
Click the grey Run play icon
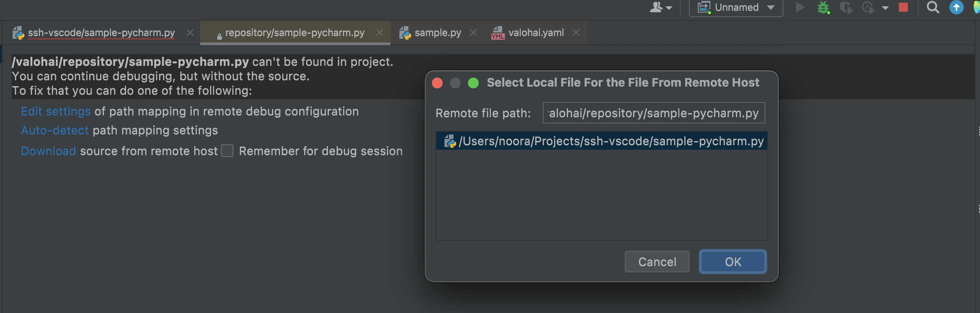click(800, 8)
